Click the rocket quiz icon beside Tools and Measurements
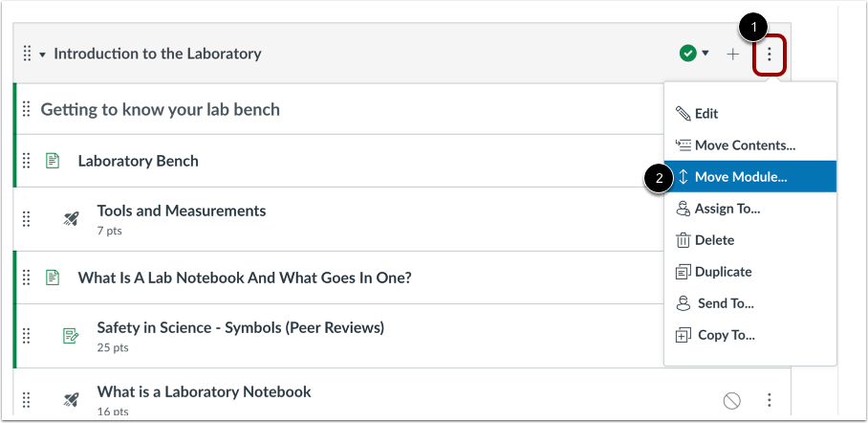 pyautogui.click(x=71, y=218)
